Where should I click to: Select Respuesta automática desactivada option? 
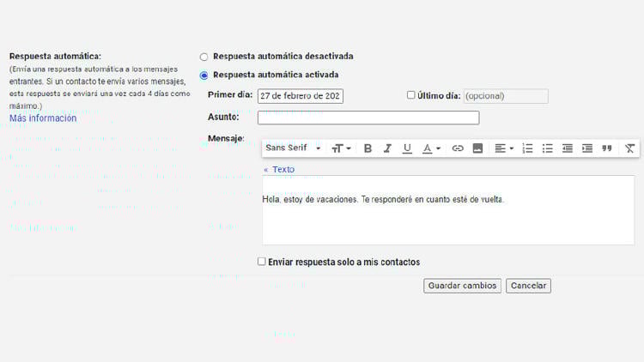(x=204, y=57)
